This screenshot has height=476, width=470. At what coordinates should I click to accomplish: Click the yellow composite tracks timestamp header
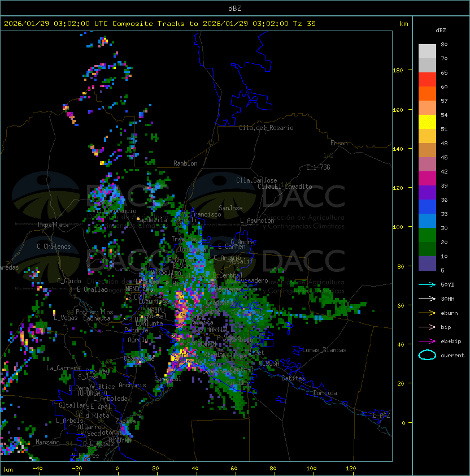pyautogui.click(x=160, y=24)
